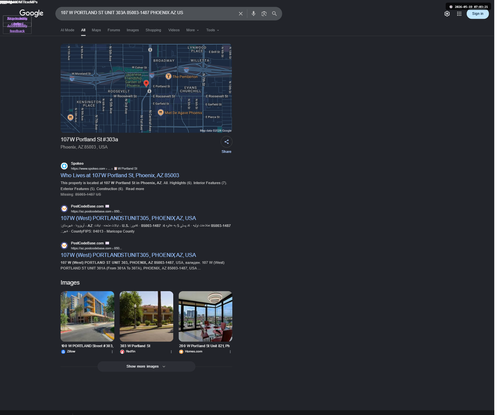Open three-dot menu for Homes.com image

[230, 352]
